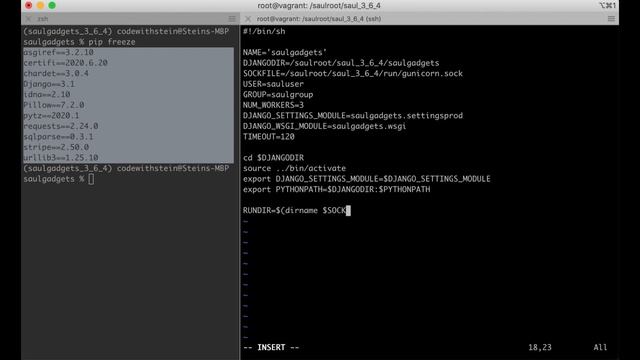Click the 'urllib3==1.25.10' line
The width and height of the screenshot is (640, 360).
click(x=61, y=158)
